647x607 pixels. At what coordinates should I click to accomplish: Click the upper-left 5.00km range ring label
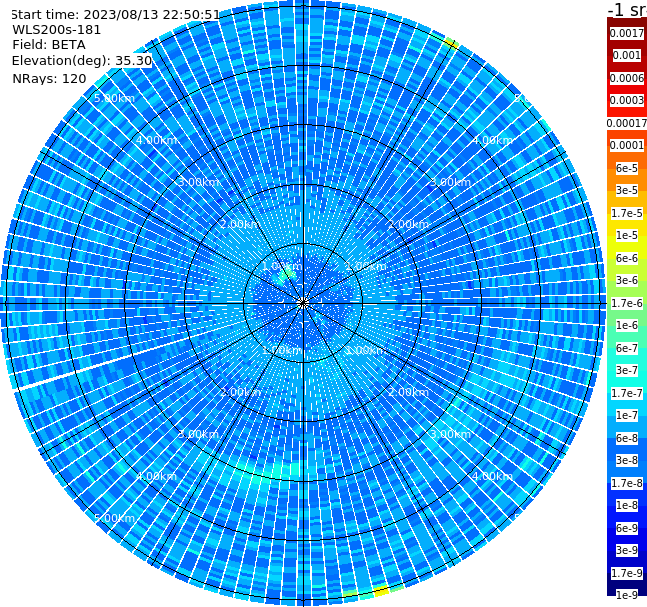[x=114, y=98]
